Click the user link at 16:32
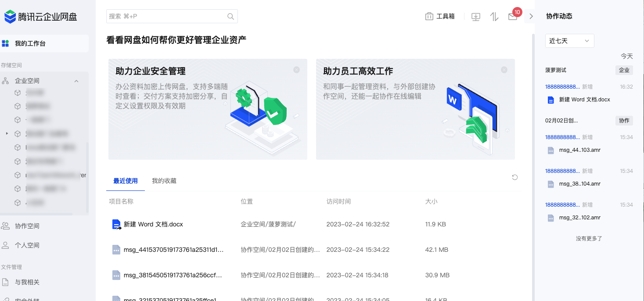 [x=562, y=87]
